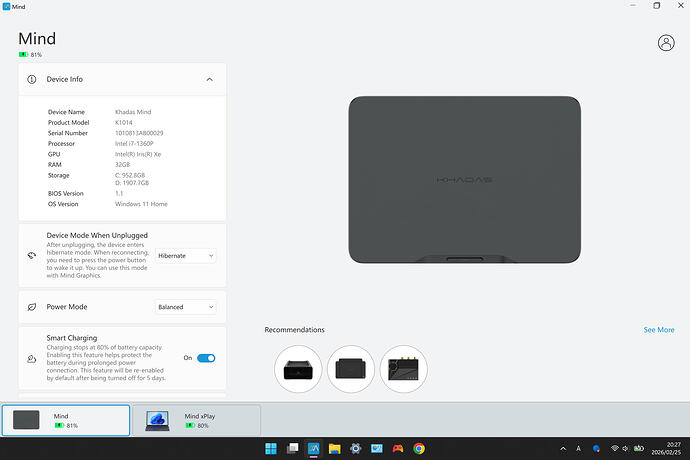Open the second recommended accessory thumbnail

click(350, 369)
